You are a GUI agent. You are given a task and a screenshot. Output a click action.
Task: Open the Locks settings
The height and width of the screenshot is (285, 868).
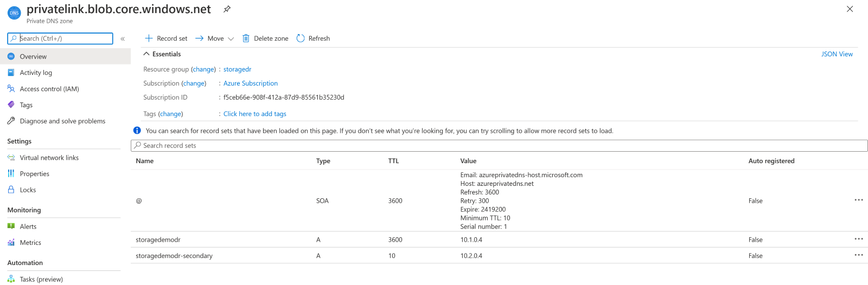pyautogui.click(x=28, y=190)
